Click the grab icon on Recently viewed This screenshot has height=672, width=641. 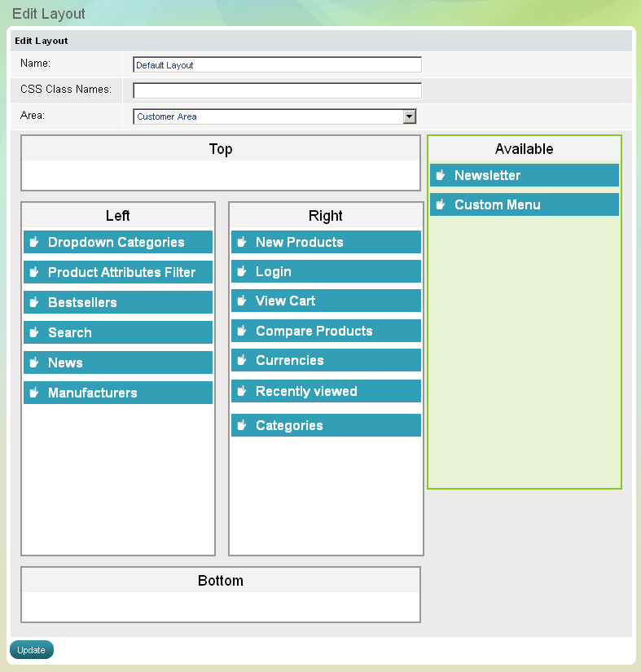(242, 391)
